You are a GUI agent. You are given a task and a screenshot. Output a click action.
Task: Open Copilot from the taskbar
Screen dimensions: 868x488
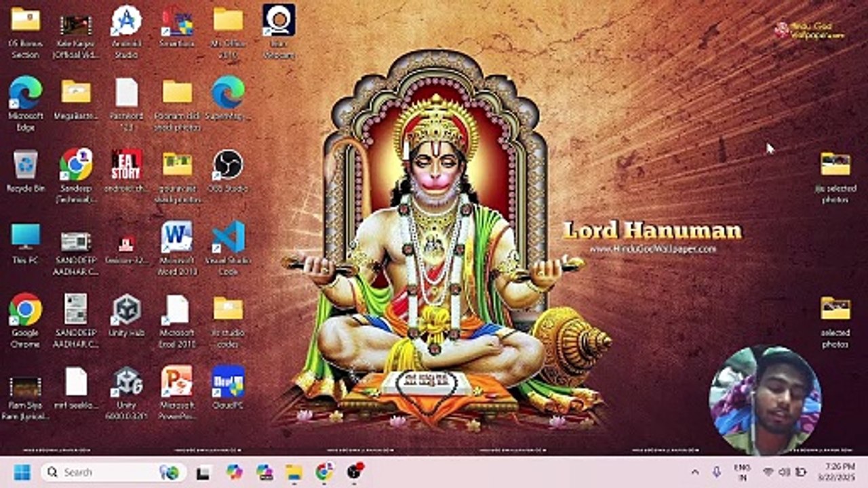coord(235,472)
